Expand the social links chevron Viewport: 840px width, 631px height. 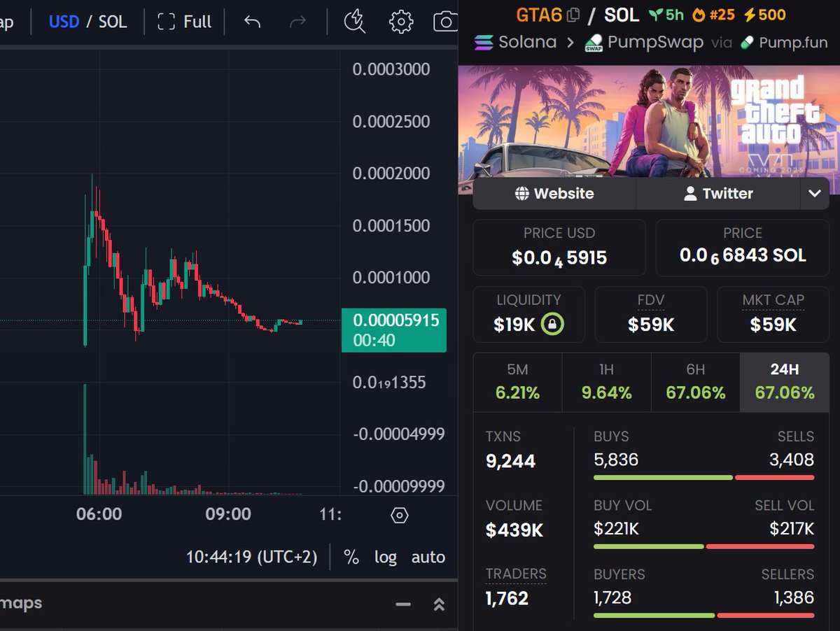click(815, 194)
